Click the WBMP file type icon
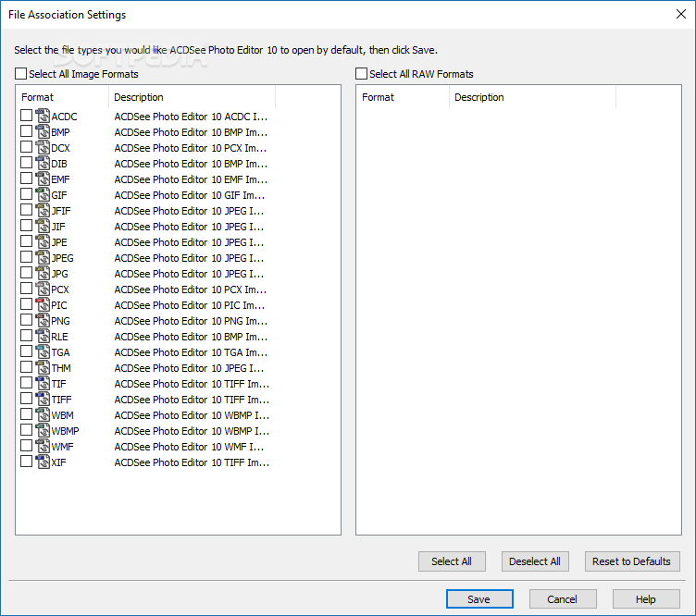696x616 pixels. point(43,431)
